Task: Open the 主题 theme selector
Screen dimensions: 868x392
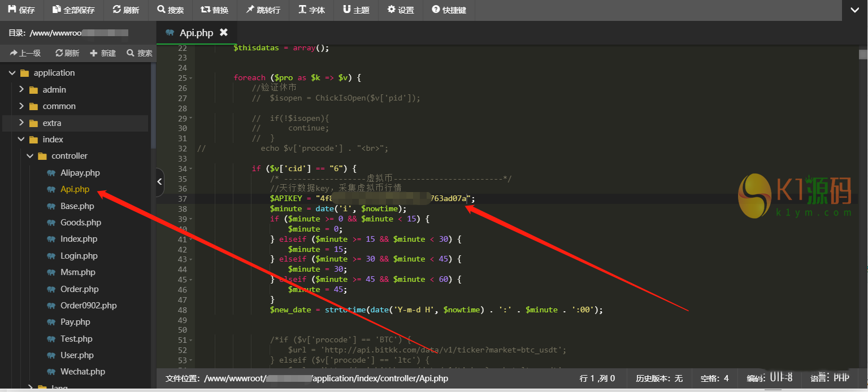Action: point(346,10)
